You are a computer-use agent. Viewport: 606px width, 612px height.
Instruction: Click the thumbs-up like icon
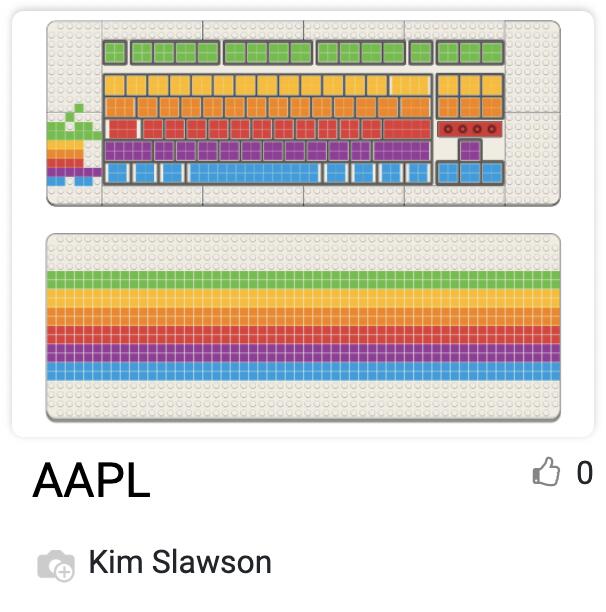click(546, 471)
